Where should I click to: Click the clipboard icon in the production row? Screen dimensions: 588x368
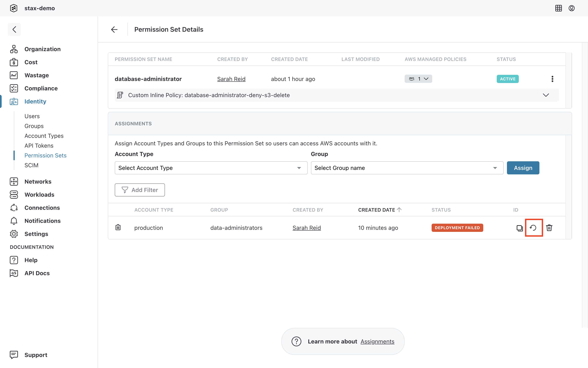coord(118,227)
